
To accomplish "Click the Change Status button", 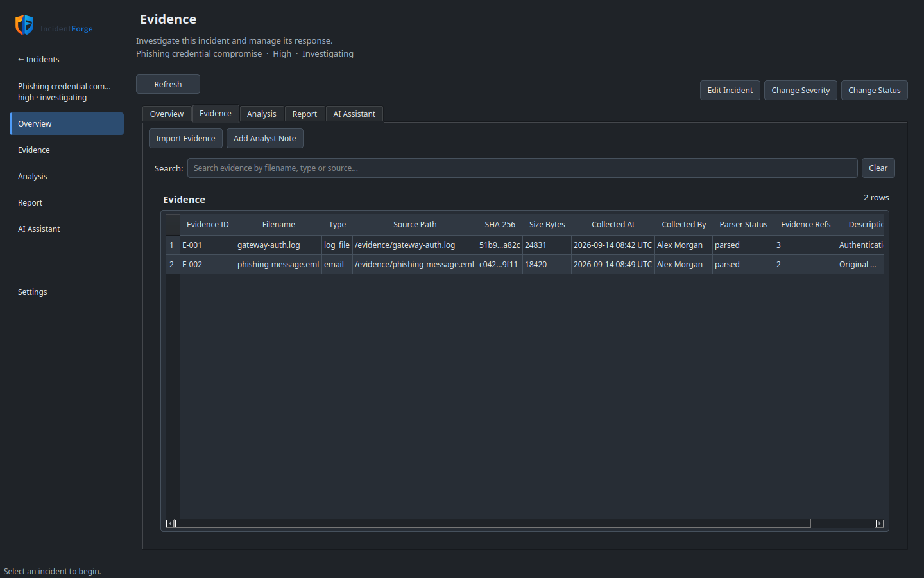I will tap(874, 90).
